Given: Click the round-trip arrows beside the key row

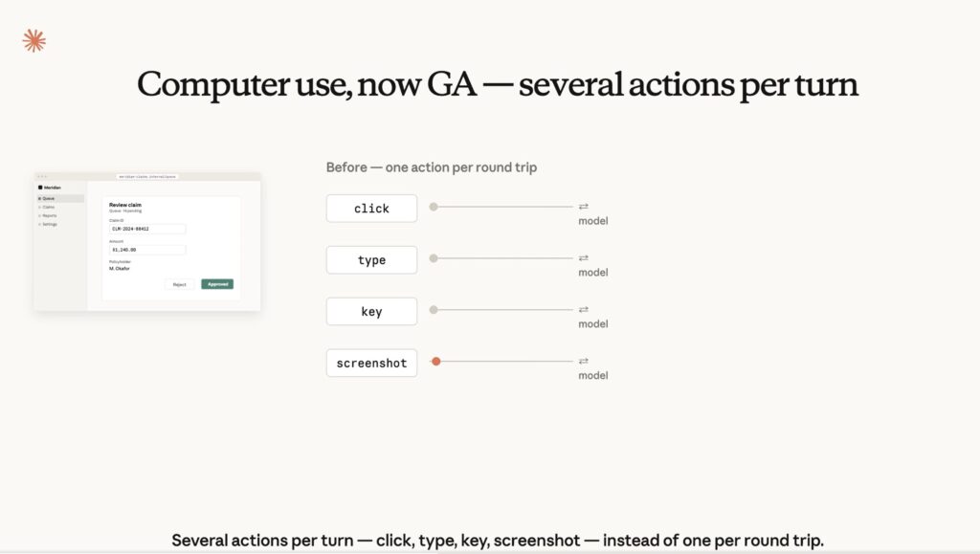Looking at the screenshot, I should pos(583,309).
